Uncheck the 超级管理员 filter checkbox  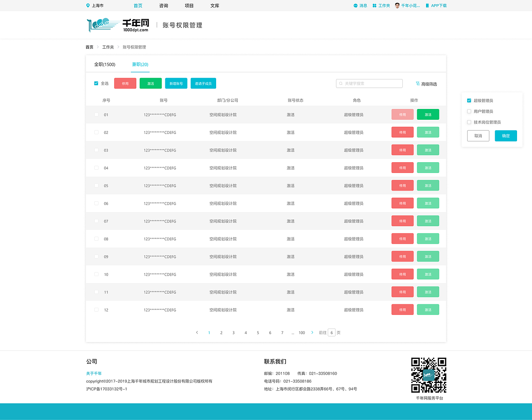pyautogui.click(x=469, y=100)
